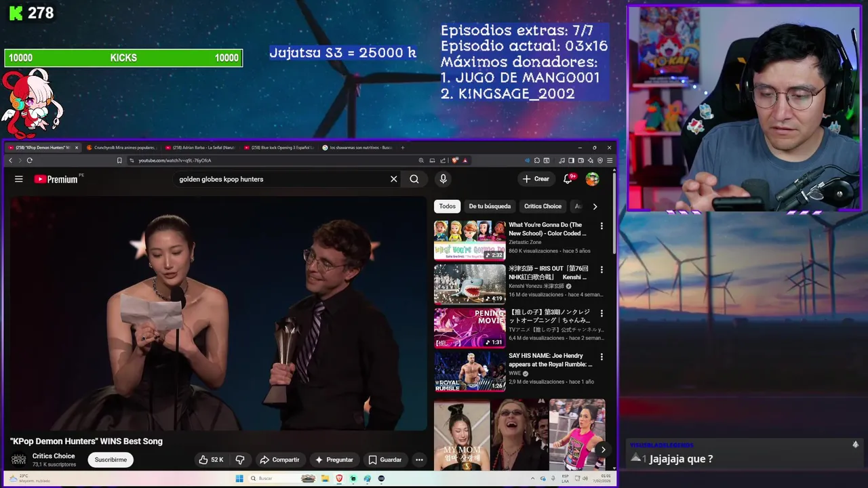Open Brave Shields lion icon
Viewport: 868px width, 488px height.
[x=455, y=161]
